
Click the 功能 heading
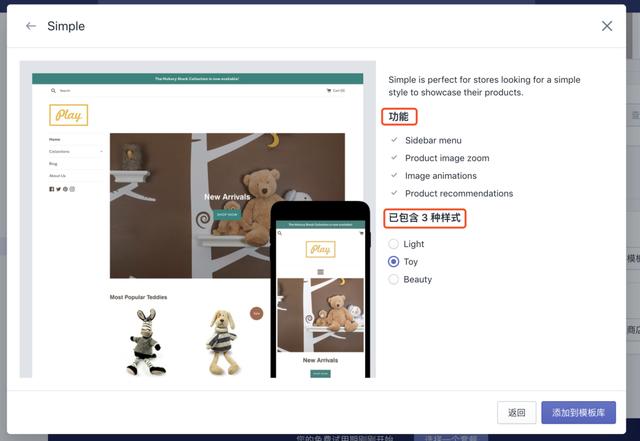[398, 117]
